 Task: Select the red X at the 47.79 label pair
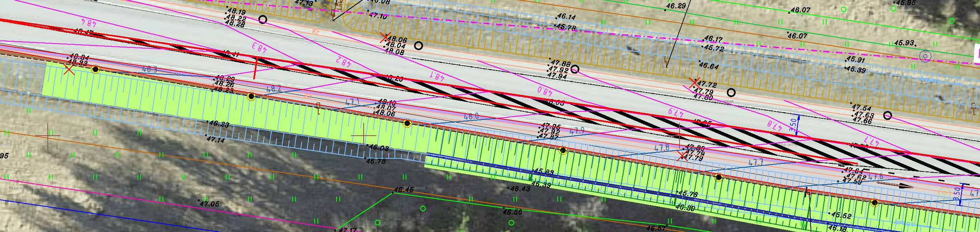tap(682, 156)
